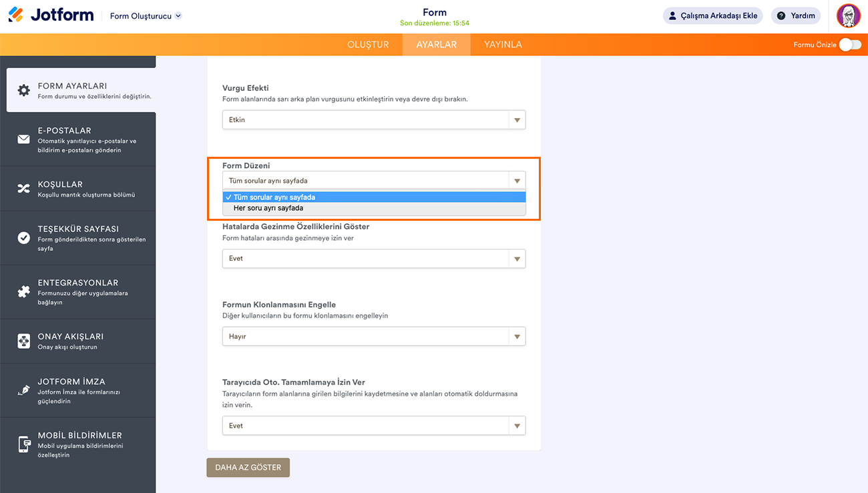Open the Vurgu Efekti dropdown
The width and height of the screenshot is (868, 493).
[374, 120]
